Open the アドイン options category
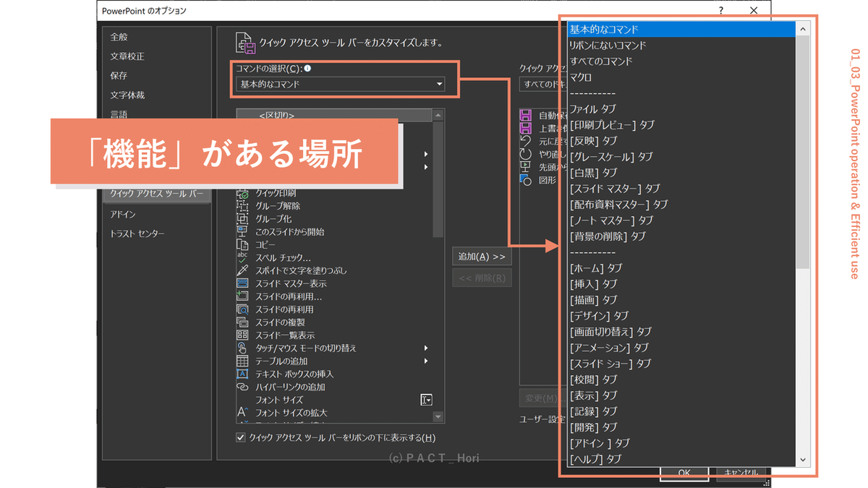868x488 pixels. tap(156, 215)
